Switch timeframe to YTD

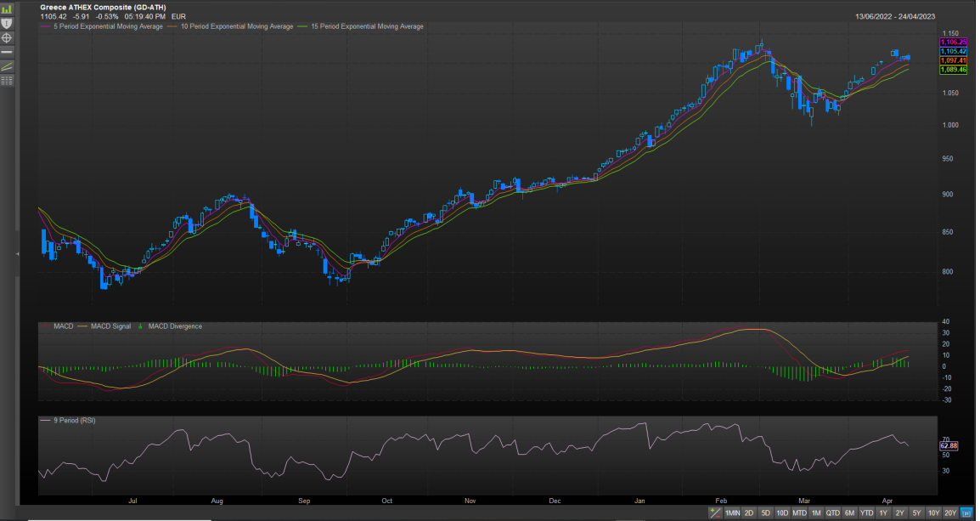tap(866, 513)
